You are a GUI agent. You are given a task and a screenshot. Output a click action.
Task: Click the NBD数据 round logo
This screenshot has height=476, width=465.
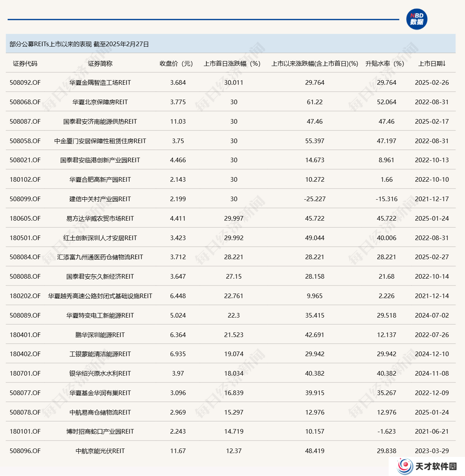(x=417, y=19)
